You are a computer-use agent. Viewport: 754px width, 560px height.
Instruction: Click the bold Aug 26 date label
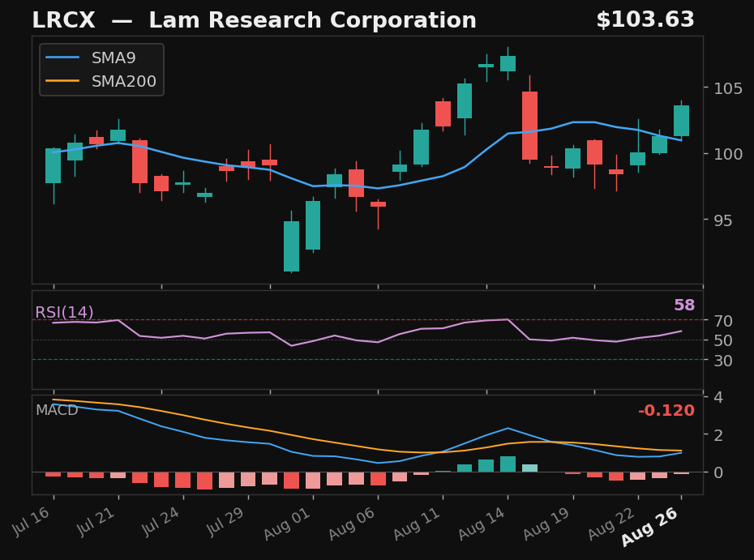coord(650,526)
